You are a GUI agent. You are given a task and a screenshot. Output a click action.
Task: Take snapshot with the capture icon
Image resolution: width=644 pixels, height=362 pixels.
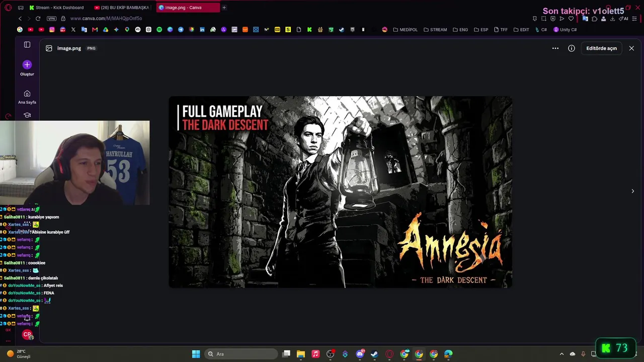click(x=544, y=19)
